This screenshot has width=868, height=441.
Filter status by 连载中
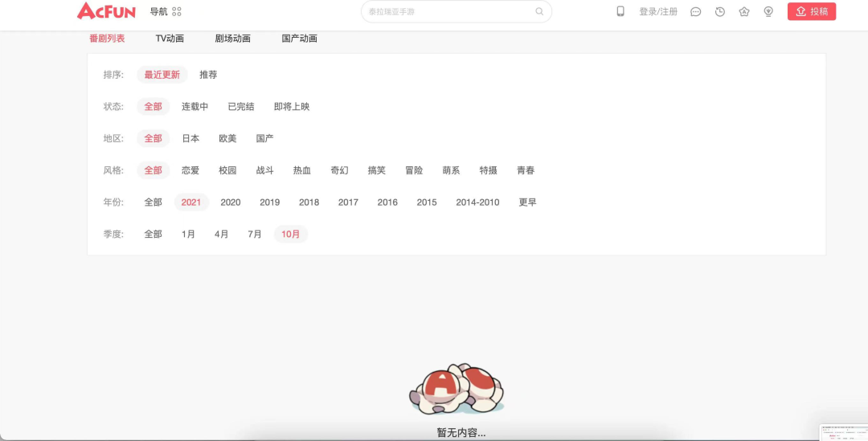(x=194, y=107)
